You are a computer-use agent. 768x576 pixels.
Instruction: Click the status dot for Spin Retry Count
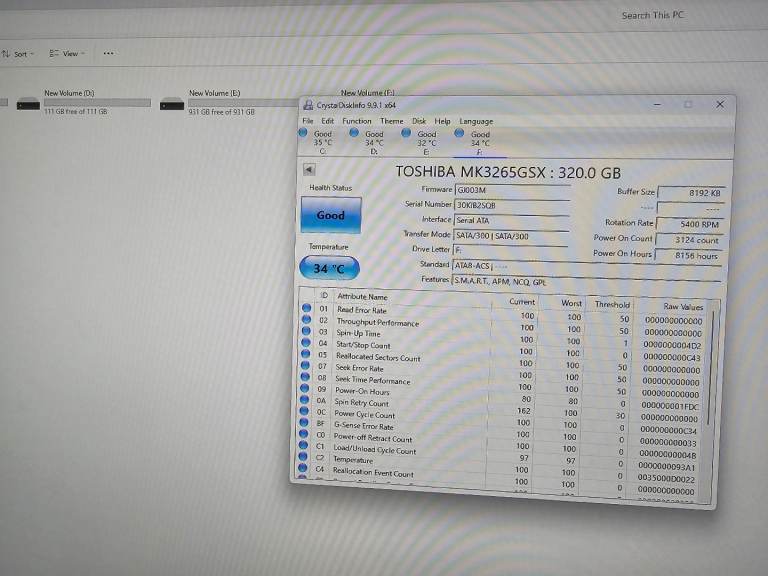305,400
